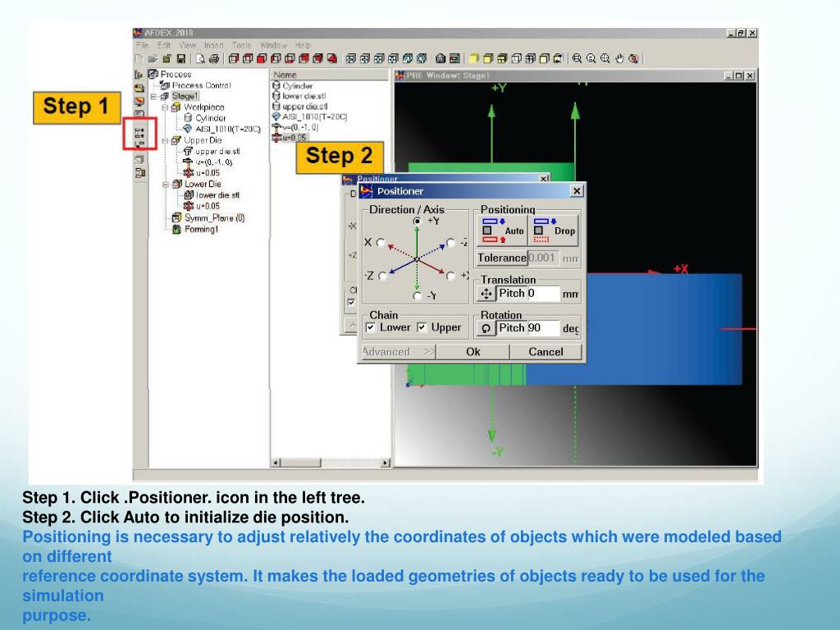Click the Symm_Plane node icon

pyautogui.click(x=177, y=218)
